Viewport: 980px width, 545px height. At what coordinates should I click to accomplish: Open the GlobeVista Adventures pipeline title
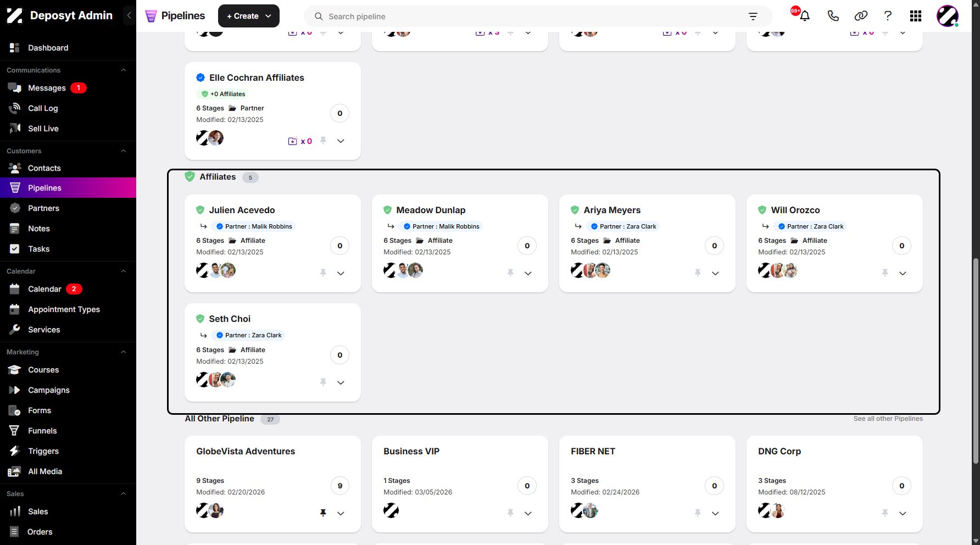pyautogui.click(x=246, y=451)
